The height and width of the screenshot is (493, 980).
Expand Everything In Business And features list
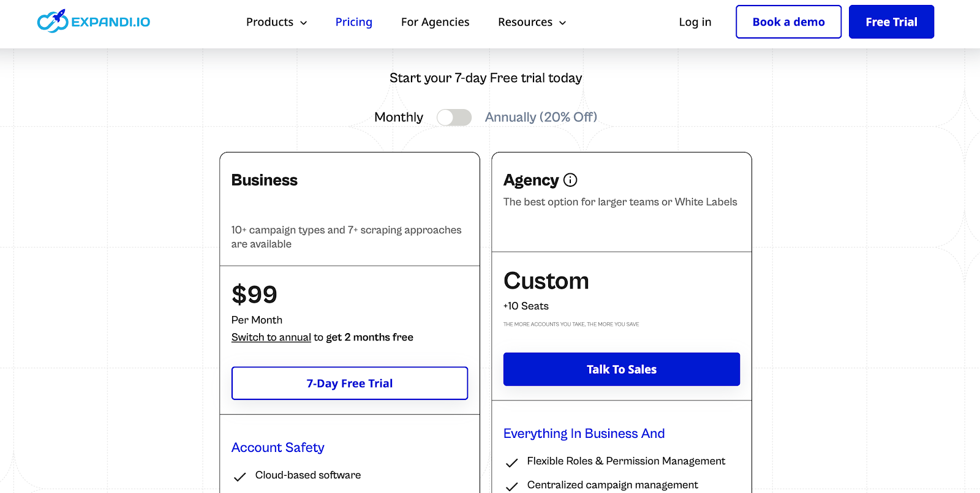tap(584, 434)
